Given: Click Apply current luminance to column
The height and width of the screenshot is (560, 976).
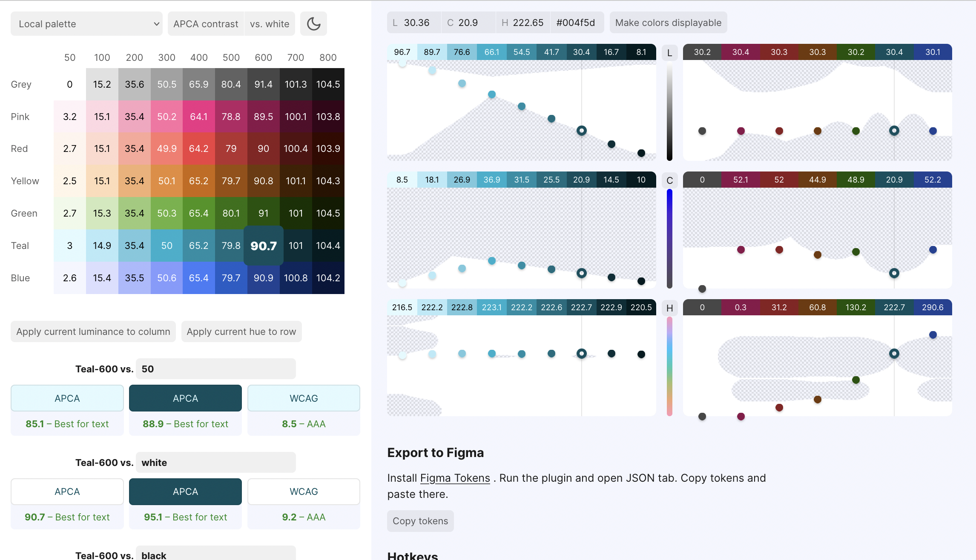Looking at the screenshot, I should (93, 331).
